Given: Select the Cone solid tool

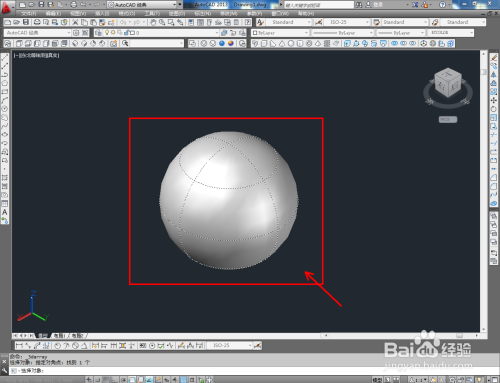Looking at the screenshot, I should click(282, 44).
